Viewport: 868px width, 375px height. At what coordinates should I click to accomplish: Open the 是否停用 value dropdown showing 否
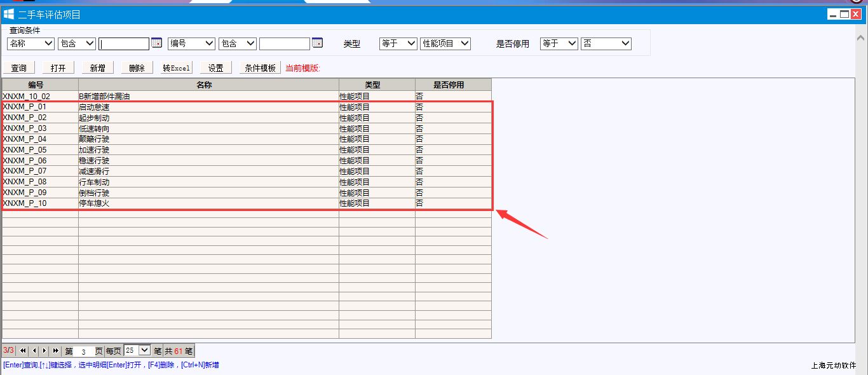tap(606, 43)
